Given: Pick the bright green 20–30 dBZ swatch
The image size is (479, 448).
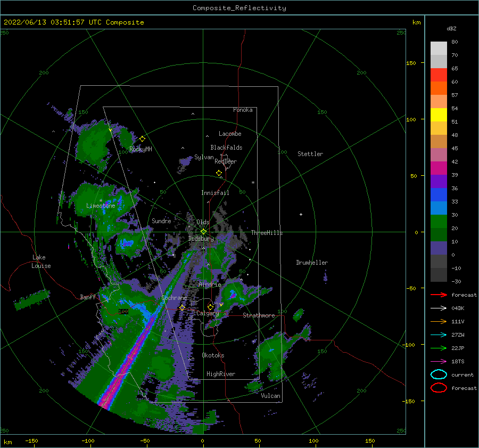Looking at the screenshot, I should (x=439, y=222).
